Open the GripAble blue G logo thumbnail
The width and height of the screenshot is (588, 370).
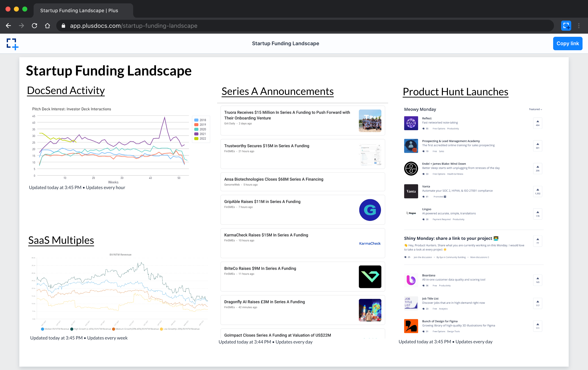click(370, 210)
